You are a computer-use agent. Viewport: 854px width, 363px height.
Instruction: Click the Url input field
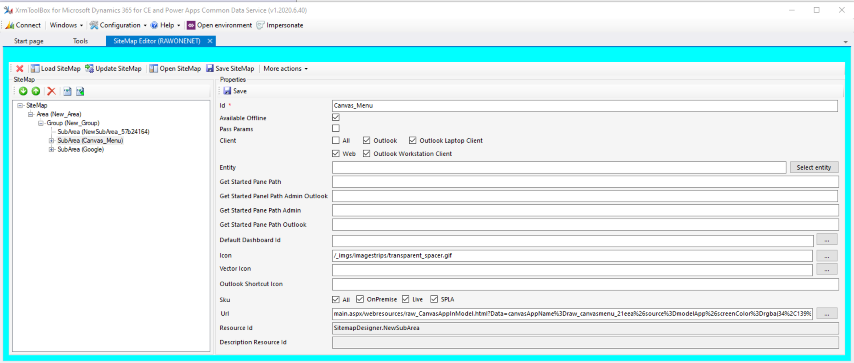click(572, 314)
